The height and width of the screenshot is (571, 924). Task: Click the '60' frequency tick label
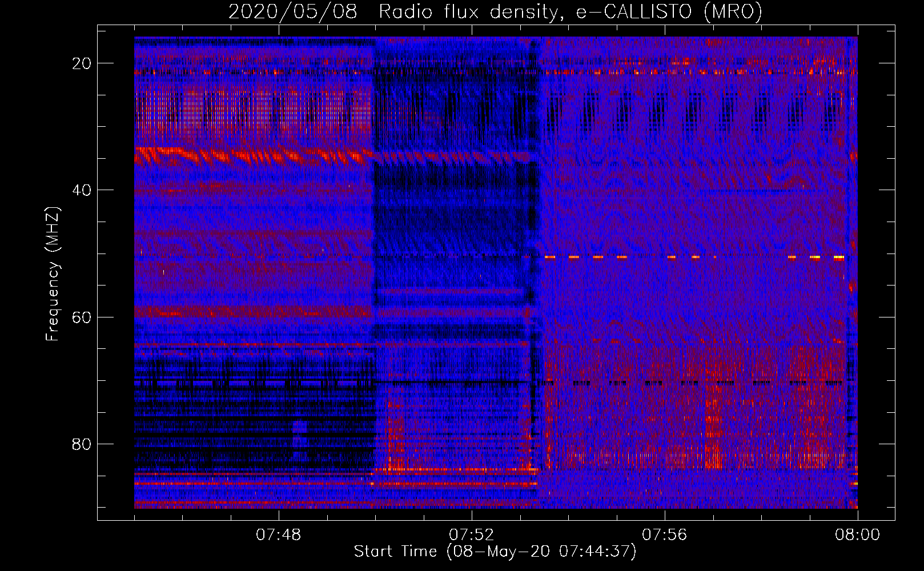82,317
